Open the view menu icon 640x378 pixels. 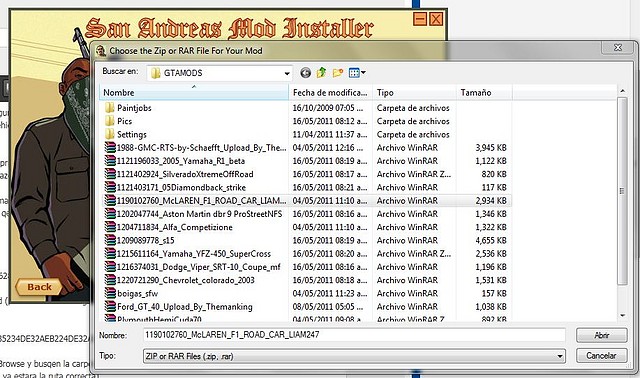(354, 73)
